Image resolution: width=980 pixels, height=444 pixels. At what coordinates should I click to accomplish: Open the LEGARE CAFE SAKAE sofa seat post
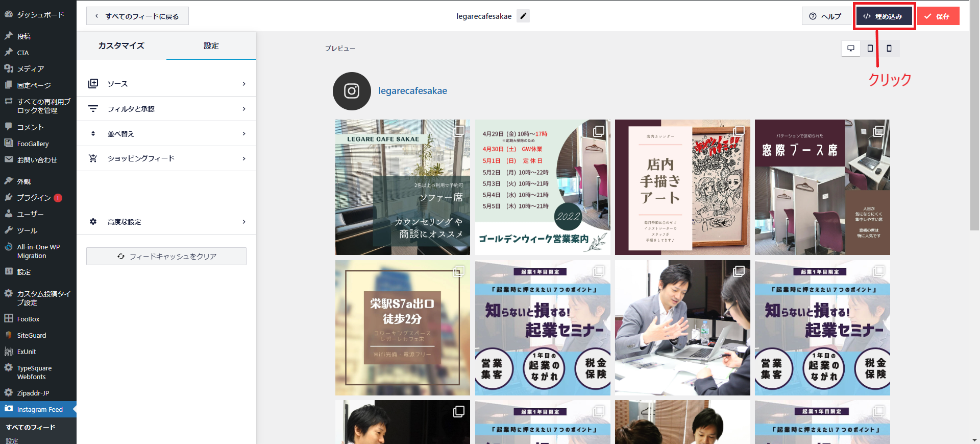(x=403, y=187)
